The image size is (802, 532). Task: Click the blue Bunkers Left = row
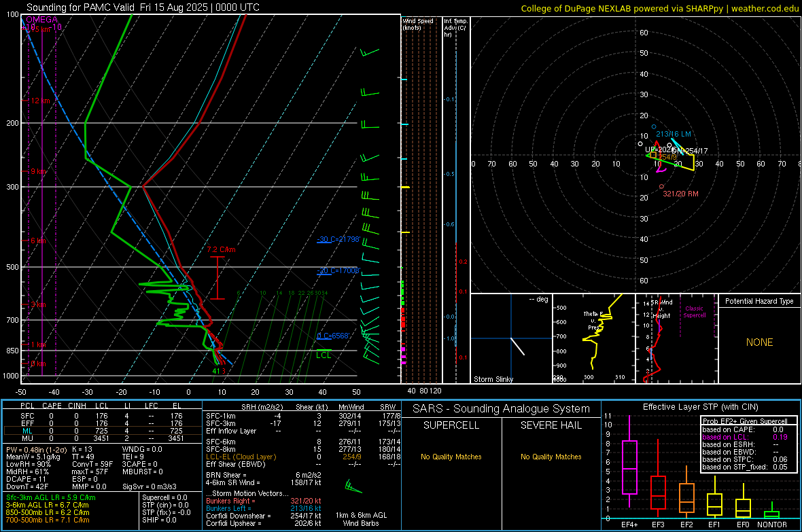(x=264, y=508)
